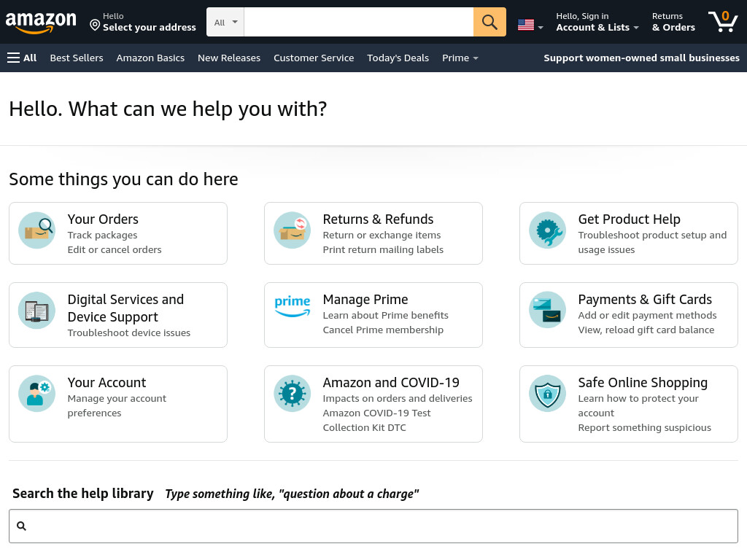Image resolution: width=747 pixels, height=560 pixels.
Task: Click the Safe Online Shopping shield icon
Action: tap(547, 393)
